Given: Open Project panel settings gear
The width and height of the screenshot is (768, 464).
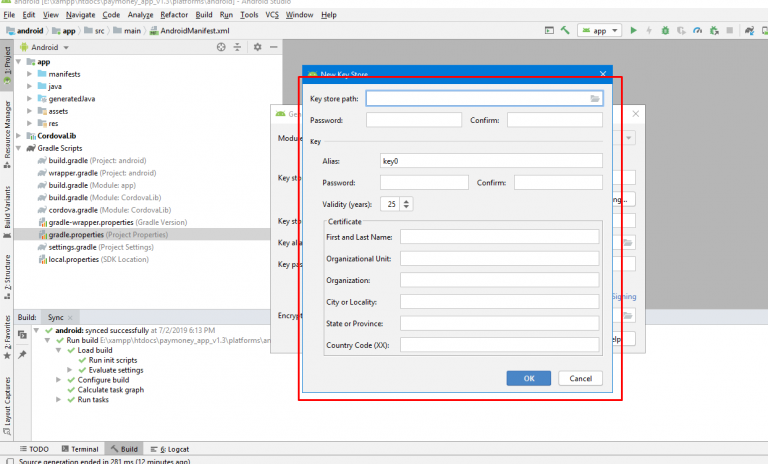Looking at the screenshot, I should coord(257,47).
